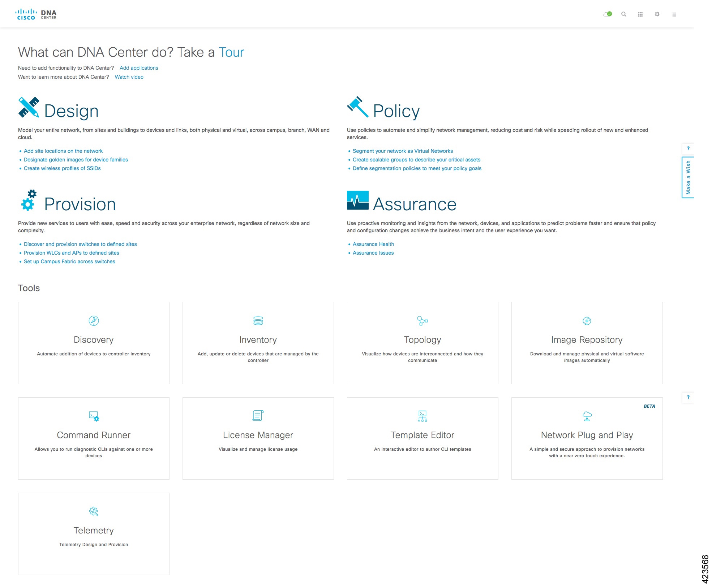Open the Assurance Health link
This screenshot has width=712, height=588.
[373, 244]
